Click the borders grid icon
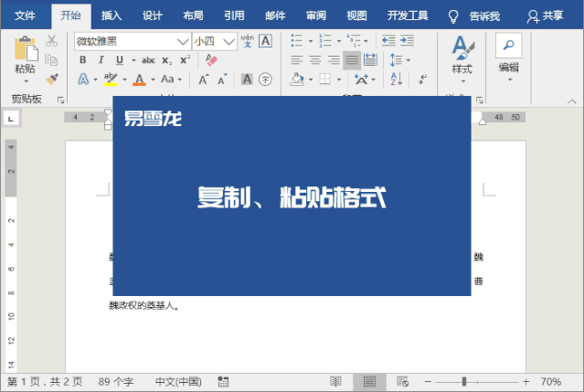584x392 pixels. point(324,79)
